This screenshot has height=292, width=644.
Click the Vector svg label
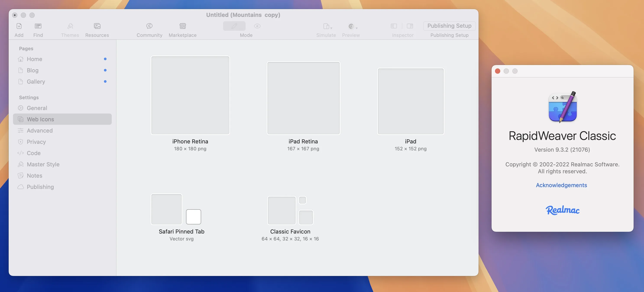(181, 239)
